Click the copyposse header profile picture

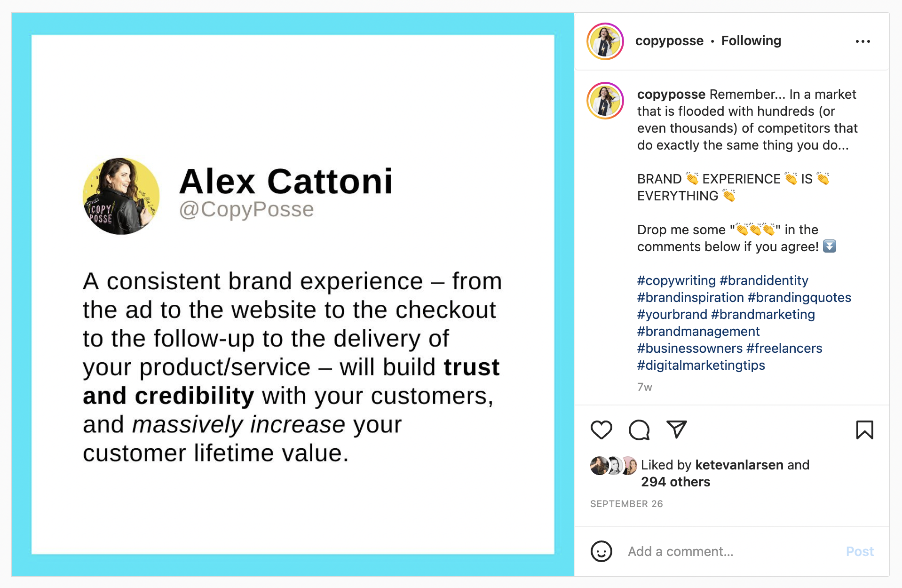pos(605,41)
